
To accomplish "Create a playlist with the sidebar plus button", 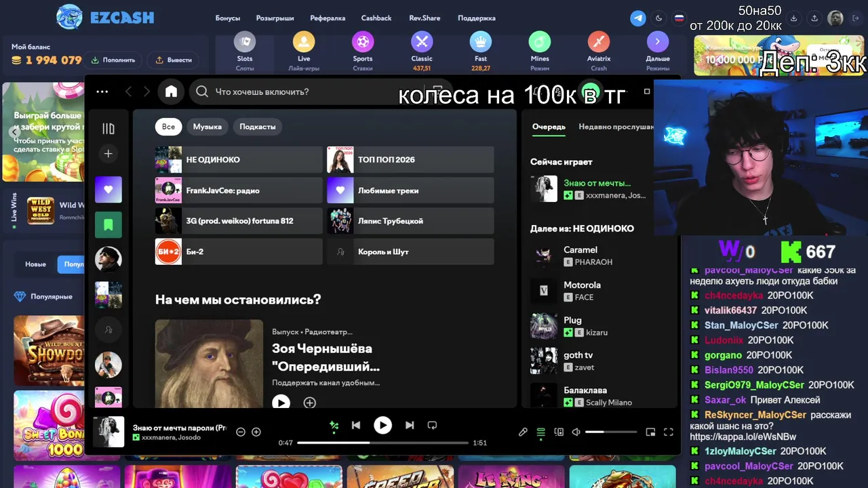I will point(108,154).
